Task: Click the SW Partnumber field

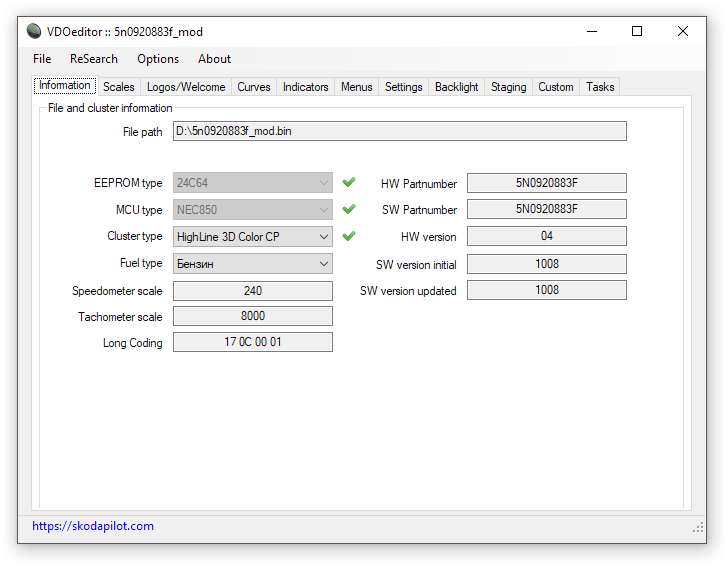Action: click(x=546, y=209)
